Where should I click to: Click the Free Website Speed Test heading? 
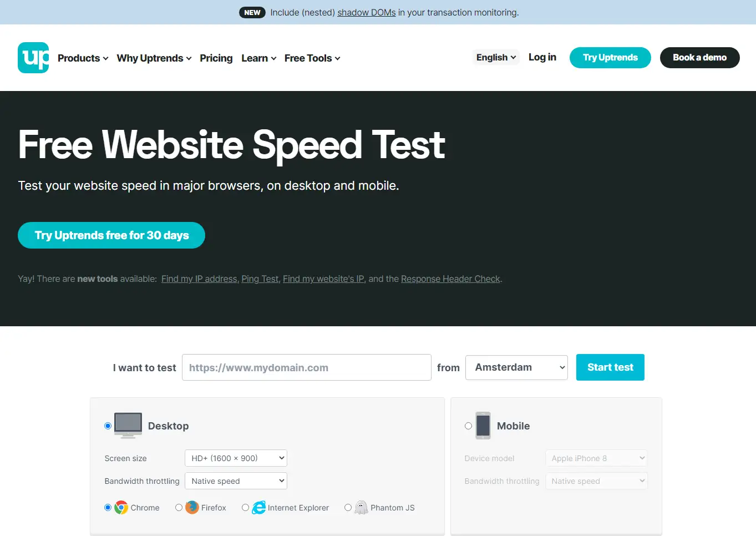click(232, 145)
